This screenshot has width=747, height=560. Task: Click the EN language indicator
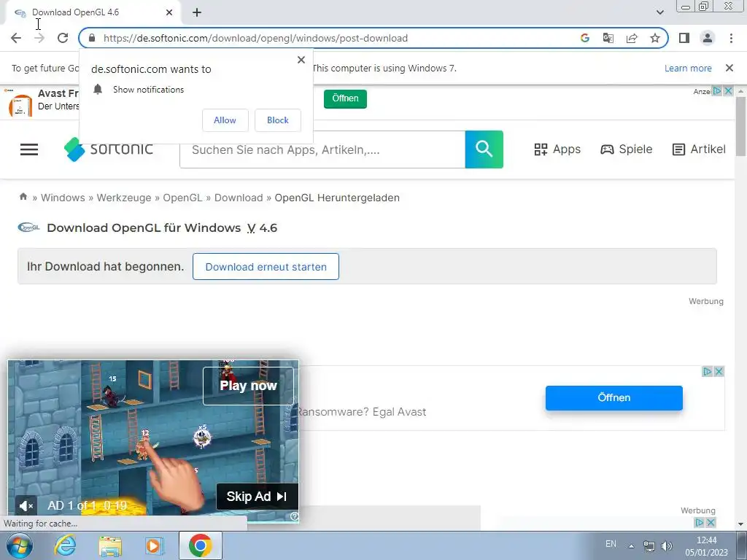coord(611,544)
